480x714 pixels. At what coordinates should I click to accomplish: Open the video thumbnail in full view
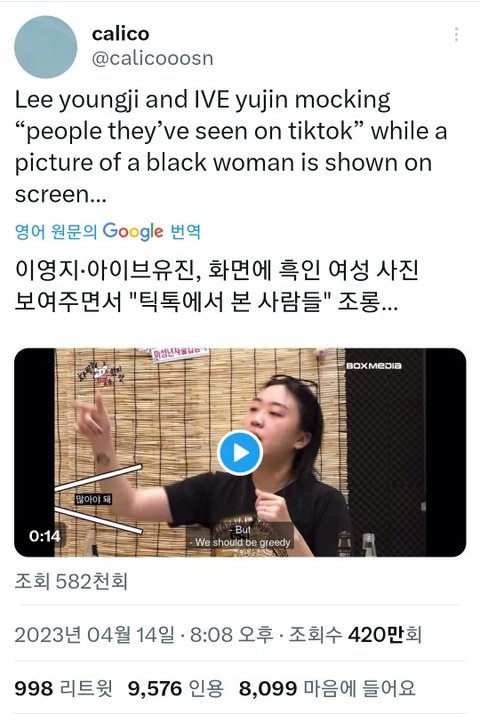(240, 452)
